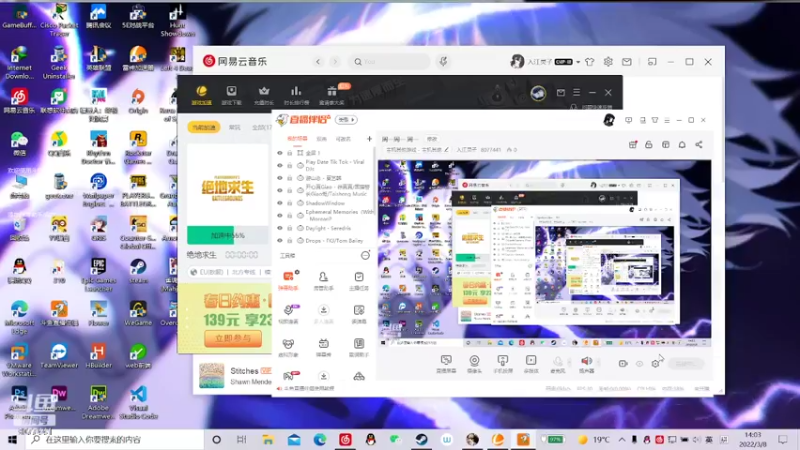
Task: Click the bell notification icon above the live preview
Action: (682, 145)
